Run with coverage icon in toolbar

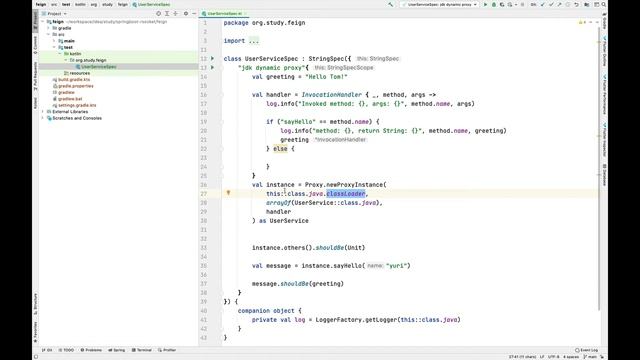(x=502, y=4)
